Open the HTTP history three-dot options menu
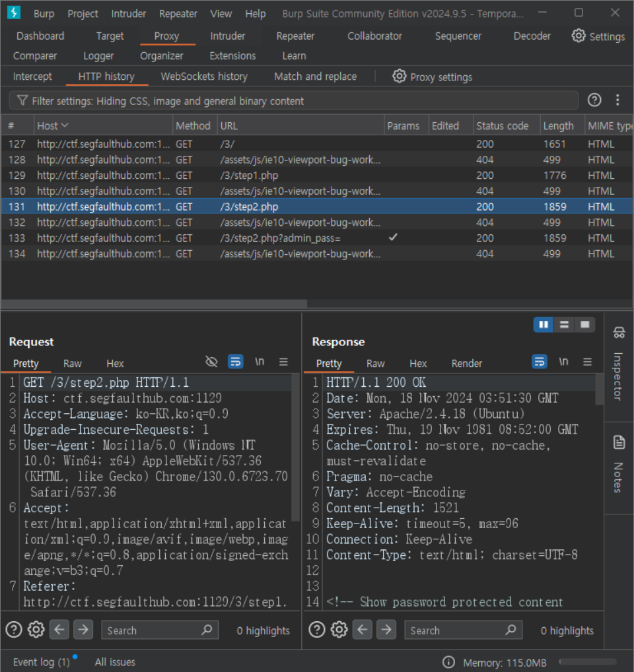Image resolution: width=634 pixels, height=672 pixels. pos(617,100)
